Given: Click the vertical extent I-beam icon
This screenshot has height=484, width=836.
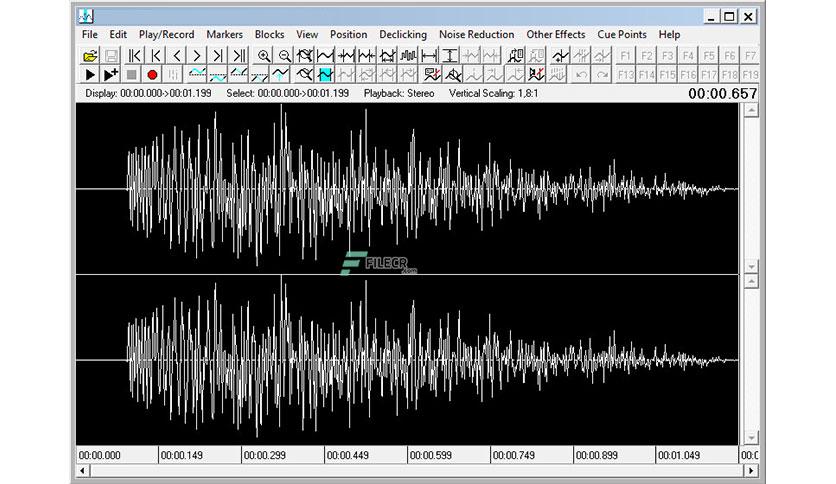Looking at the screenshot, I should (450, 55).
